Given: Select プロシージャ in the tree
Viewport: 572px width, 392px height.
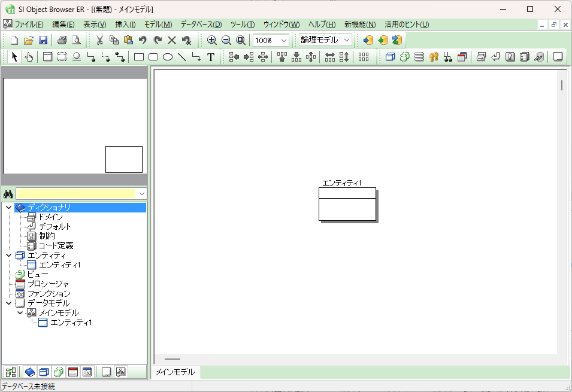Looking at the screenshot, I should 48,284.
